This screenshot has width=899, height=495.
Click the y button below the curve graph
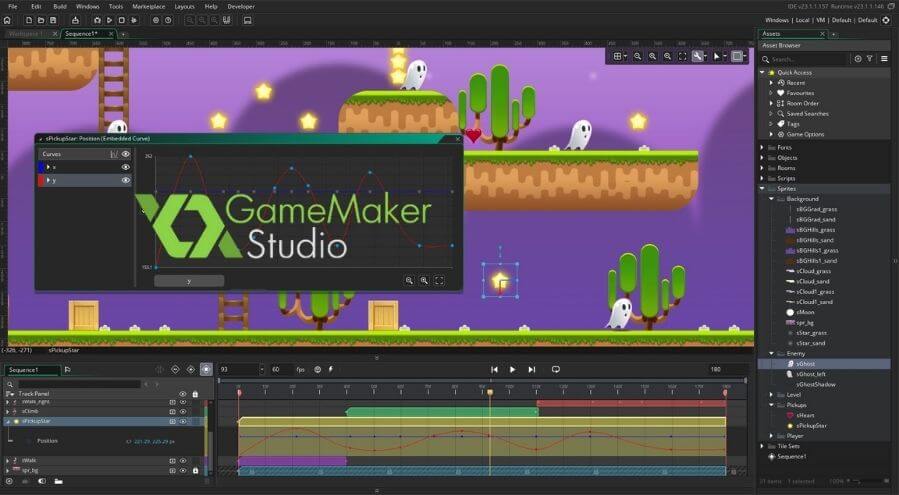pos(189,281)
